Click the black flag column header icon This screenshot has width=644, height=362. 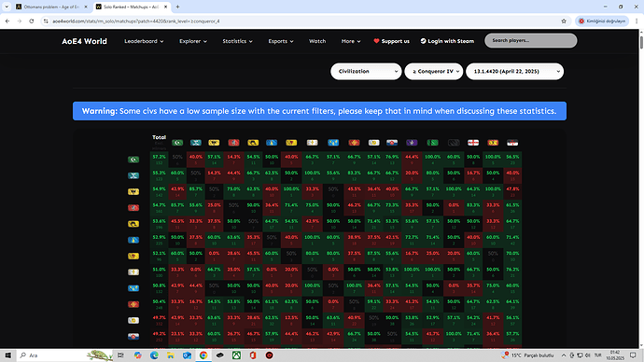click(454, 143)
